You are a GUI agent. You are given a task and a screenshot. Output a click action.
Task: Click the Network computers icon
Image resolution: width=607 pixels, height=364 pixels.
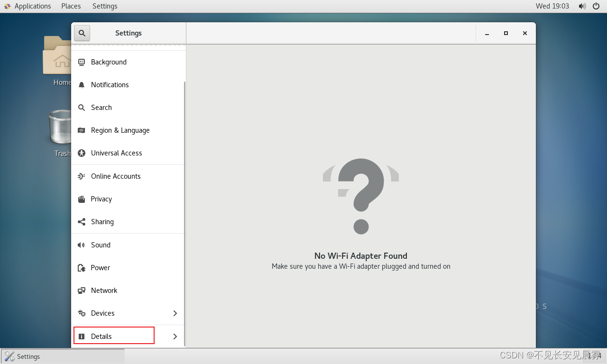(x=82, y=291)
